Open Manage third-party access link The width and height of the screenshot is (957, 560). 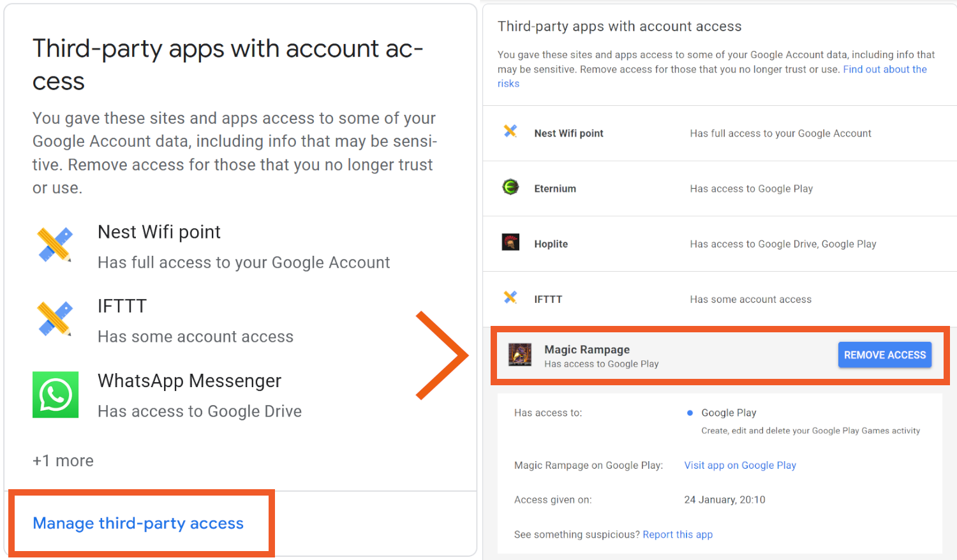click(138, 524)
